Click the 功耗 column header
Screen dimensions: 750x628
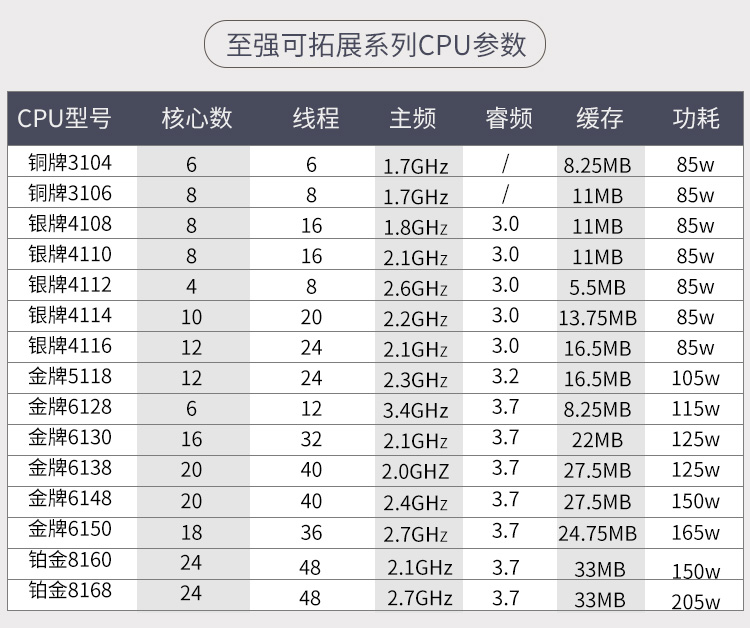point(696,119)
